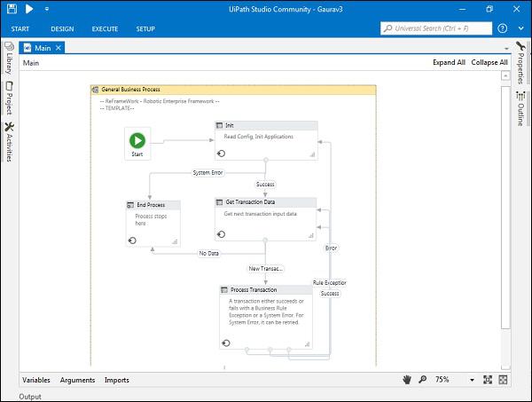532x402 pixels.
Task: Open the Project side panel
Action: [x=10, y=99]
